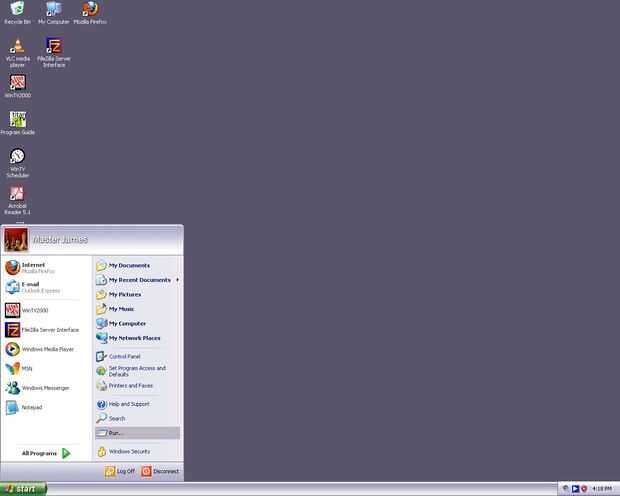The image size is (620, 496).
Task: Launch FileZilla Server Interface from Start menu
Action: pyautogui.click(x=46, y=330)
